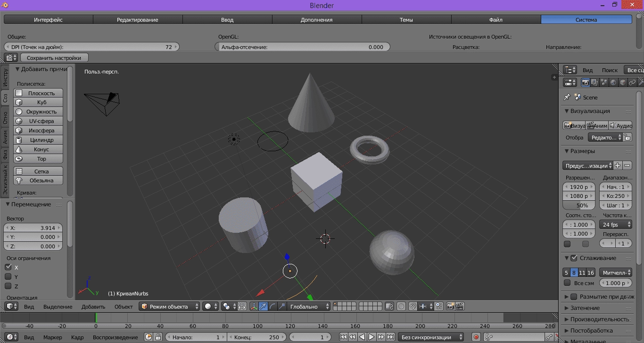Open Глобально orientation dropdown

point(309,306)
